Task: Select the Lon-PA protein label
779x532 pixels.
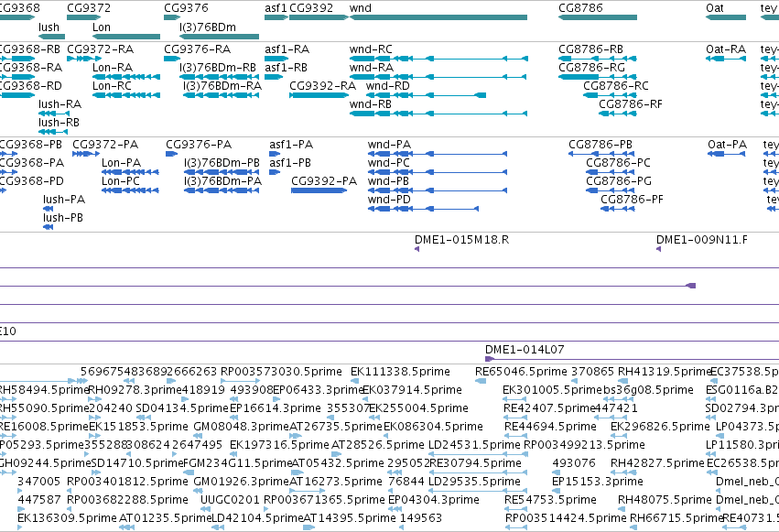Action: tap(121, 163)
